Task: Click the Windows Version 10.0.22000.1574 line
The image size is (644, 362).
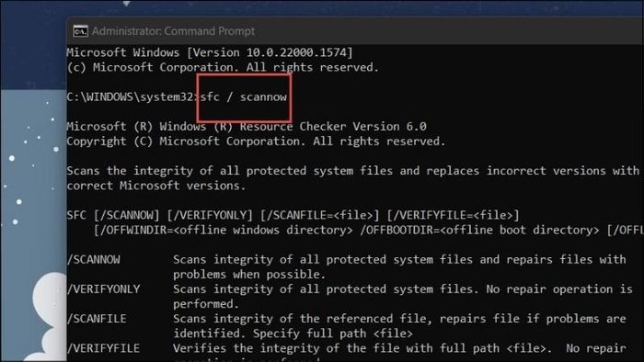Action: [x=210, y=52]
